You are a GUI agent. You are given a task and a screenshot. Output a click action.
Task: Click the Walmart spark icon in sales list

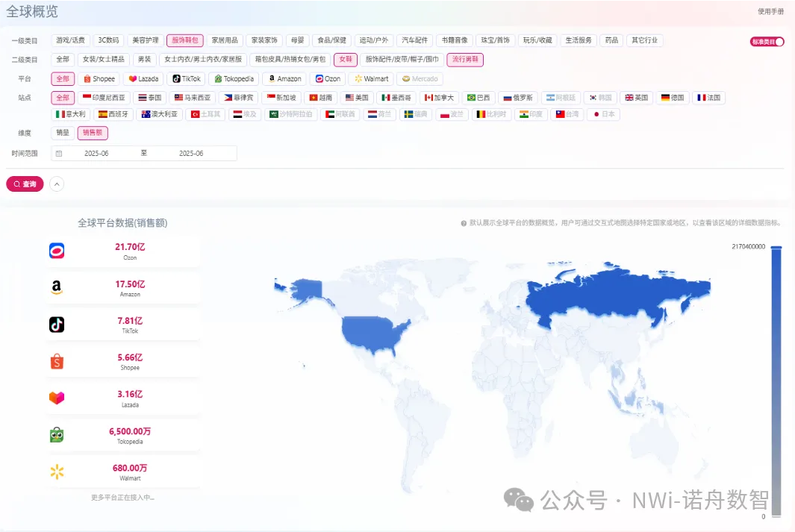coord(57,472)
